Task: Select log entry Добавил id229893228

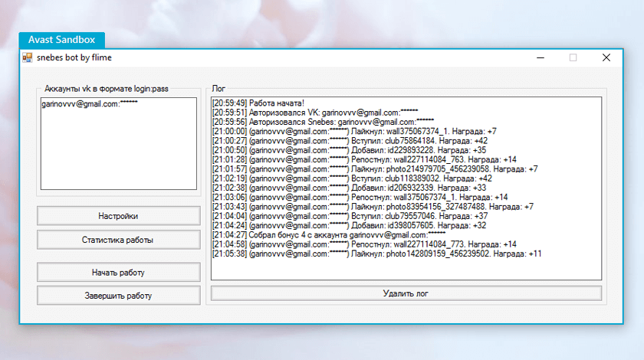Action: (349, 150)
